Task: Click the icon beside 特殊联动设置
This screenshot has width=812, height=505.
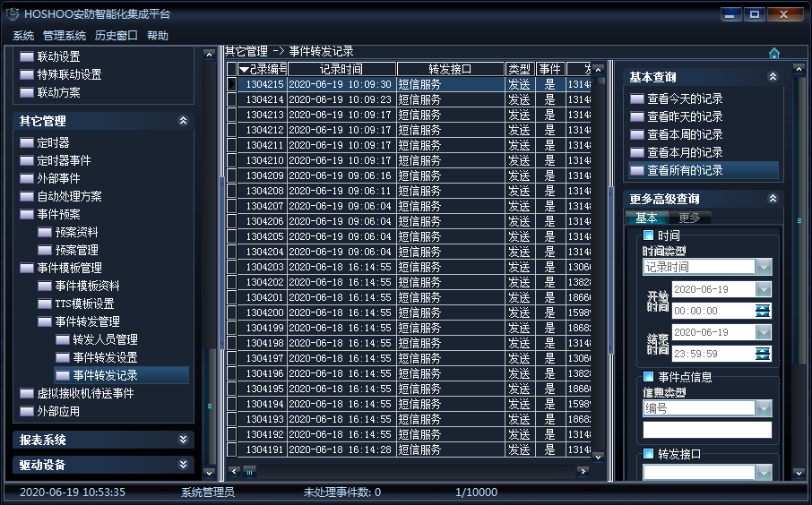Action: tap(27, 75)
